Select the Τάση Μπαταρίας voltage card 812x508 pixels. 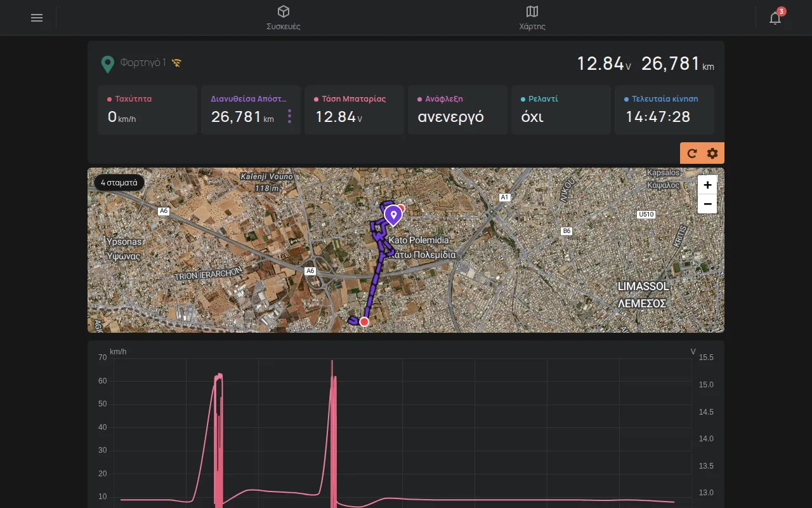pyautogui.click(x=354, y=110)
